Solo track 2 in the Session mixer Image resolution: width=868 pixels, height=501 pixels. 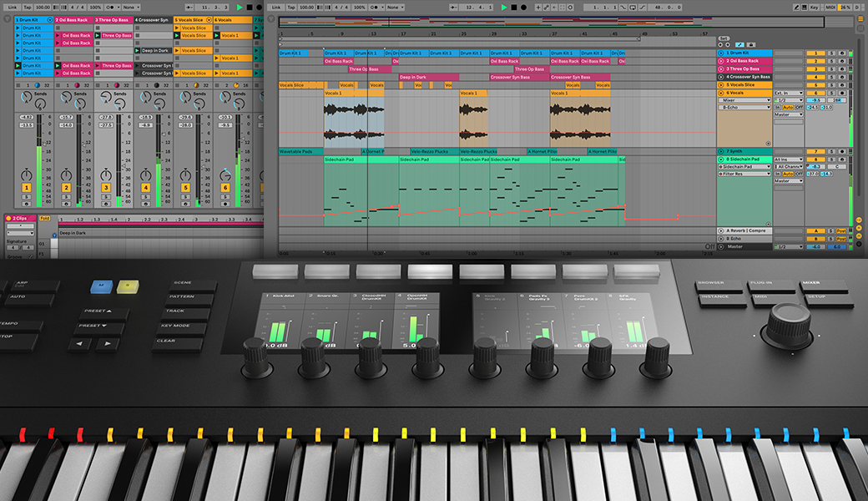coord(66,196)
